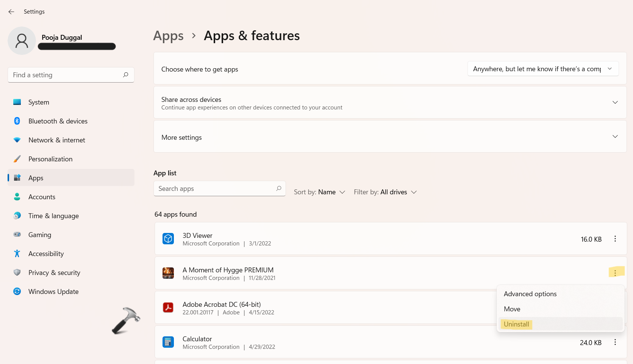Click Apps breadcrumb link in header
Image resolution: width=633 pixels, height=364 pixels.
(x=169, y=36)
